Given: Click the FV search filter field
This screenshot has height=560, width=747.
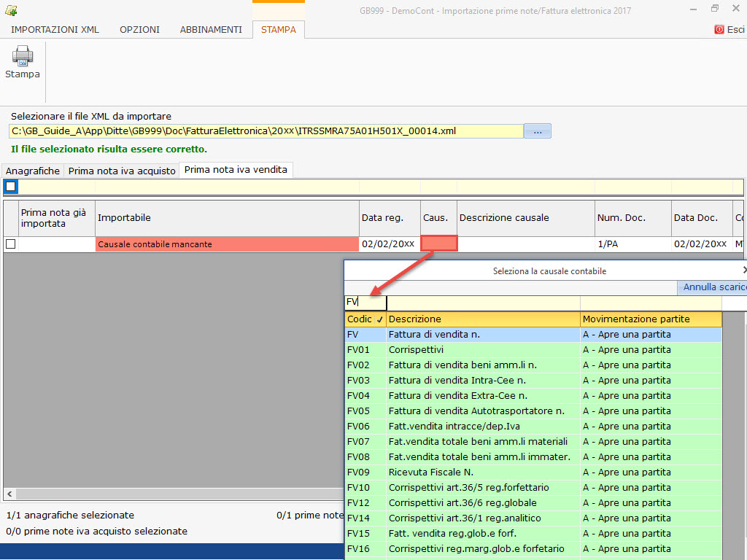Looking at the screenshot, I should pyautogui.click(x=365, y=303).
